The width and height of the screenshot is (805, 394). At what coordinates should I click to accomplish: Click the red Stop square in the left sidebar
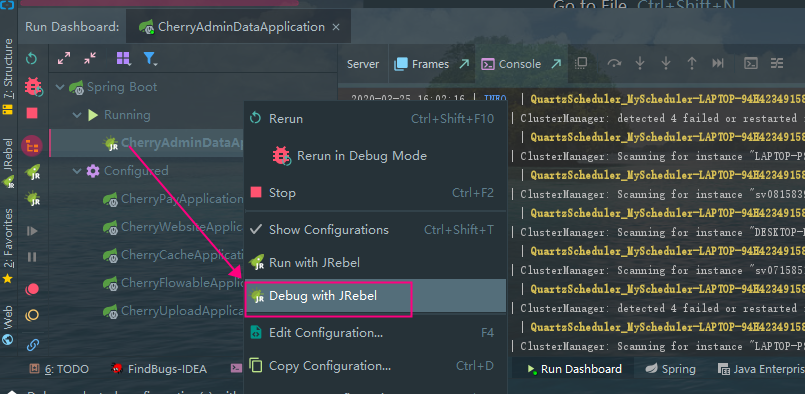[x=32, y=113]
